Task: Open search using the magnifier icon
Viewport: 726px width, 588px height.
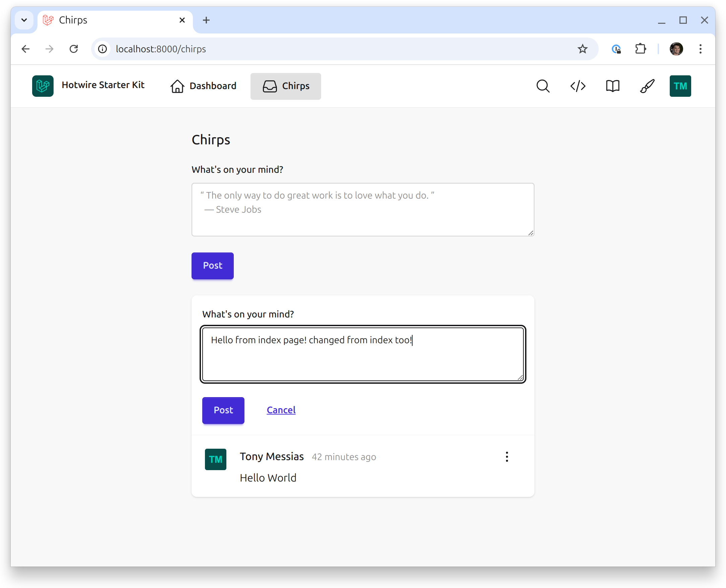Action: click(543, 86)
